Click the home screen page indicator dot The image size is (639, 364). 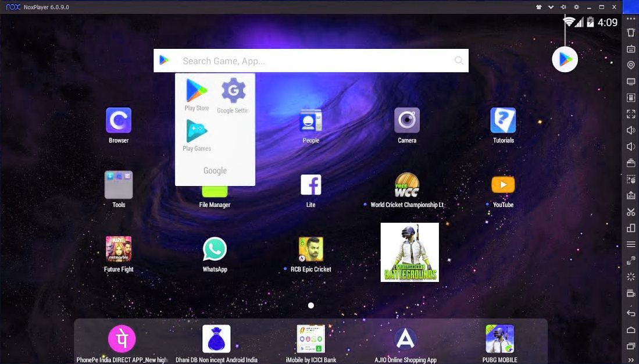pos(311,305)
